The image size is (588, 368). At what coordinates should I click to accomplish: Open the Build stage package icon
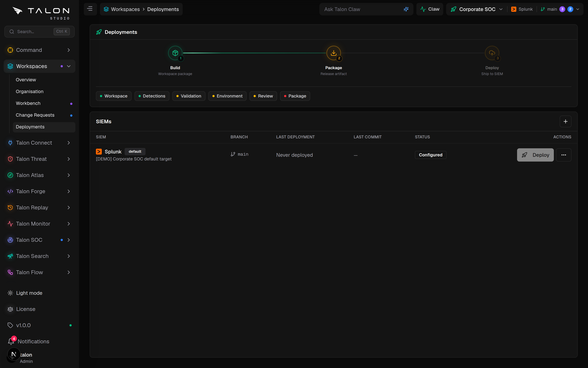tap(175, 53)
